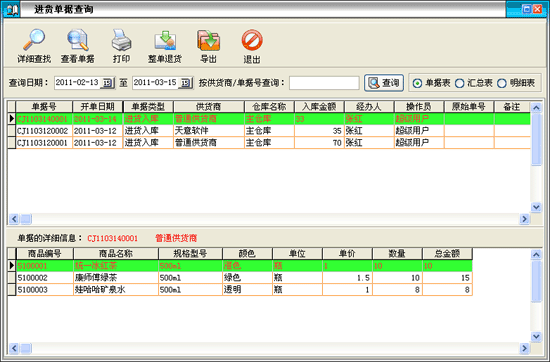Focus the supplier/document number search field
The width and height of the screenshot is (550, 362).
tap(324, 83)
